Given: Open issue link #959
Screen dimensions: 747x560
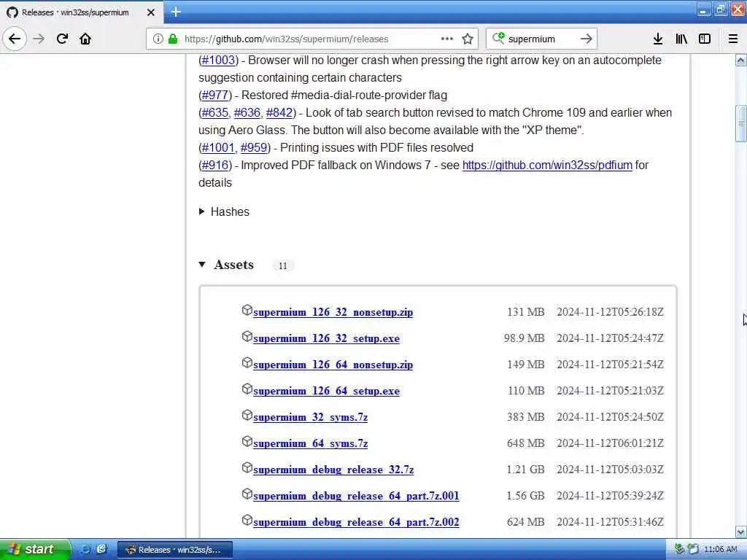Looking at the screenshot, I should 254,147.
